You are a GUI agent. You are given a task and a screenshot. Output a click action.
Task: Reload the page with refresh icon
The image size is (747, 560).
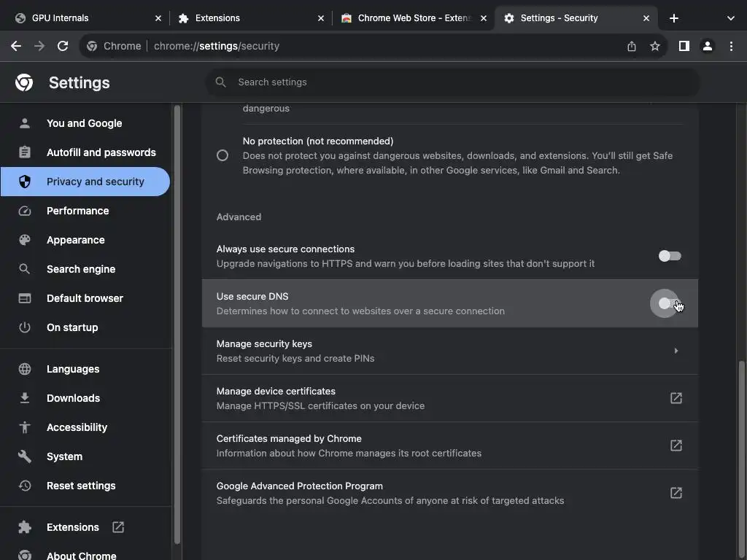pyautogui.click(x=63, y=46)
